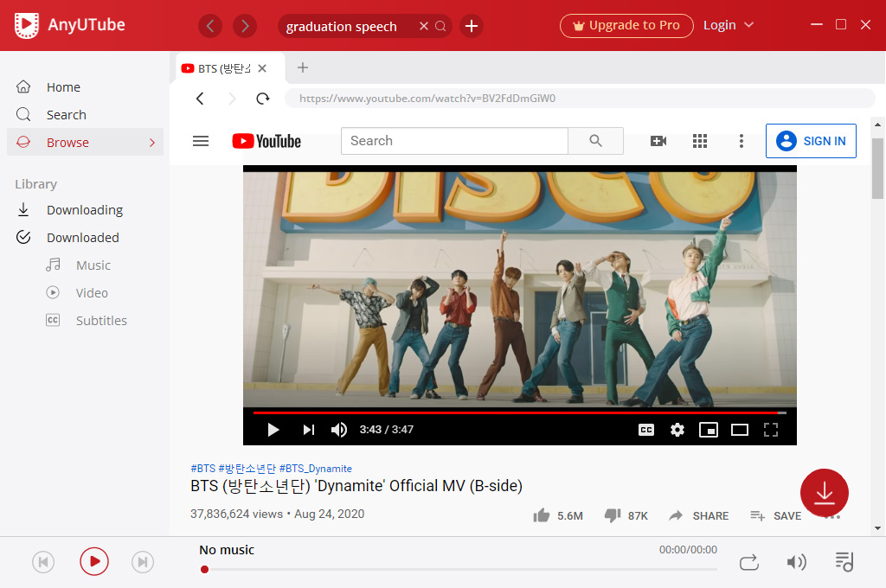Click the red video progress bar
The image size is (886, 588).
520,413
